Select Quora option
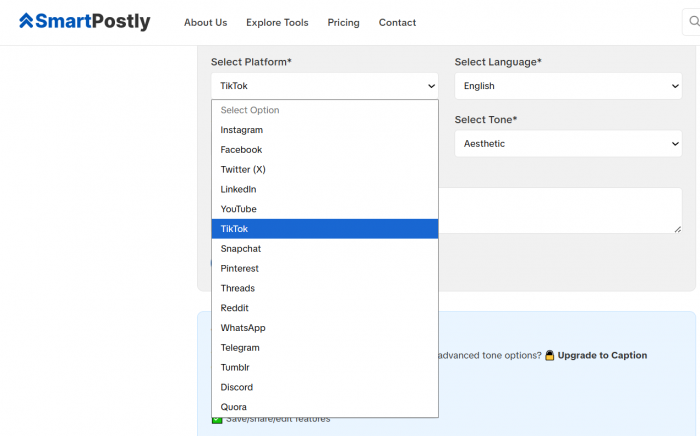The width and height of the screenshot is (700, 436). 325,407
